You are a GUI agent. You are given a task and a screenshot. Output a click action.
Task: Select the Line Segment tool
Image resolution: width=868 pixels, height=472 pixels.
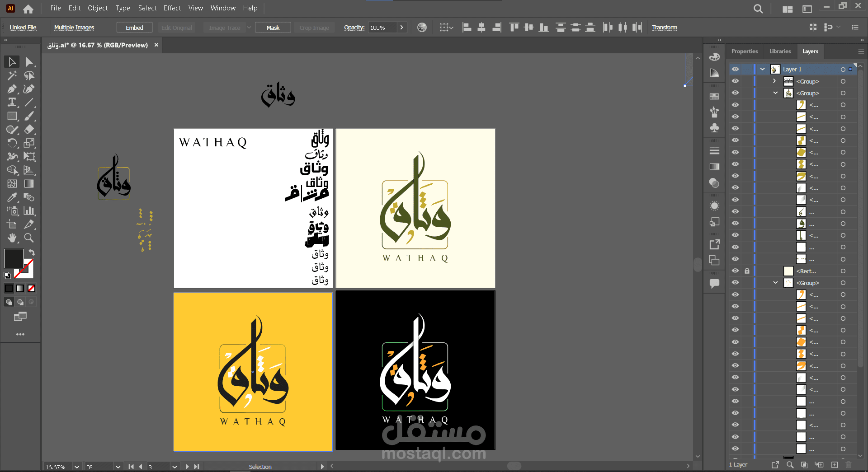click(29, 103)
